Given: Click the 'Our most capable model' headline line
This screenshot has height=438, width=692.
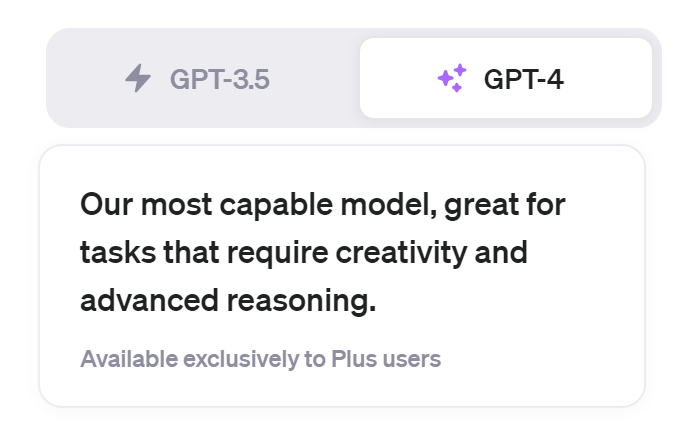Looking at the screenshot, I should pos(323,204).
